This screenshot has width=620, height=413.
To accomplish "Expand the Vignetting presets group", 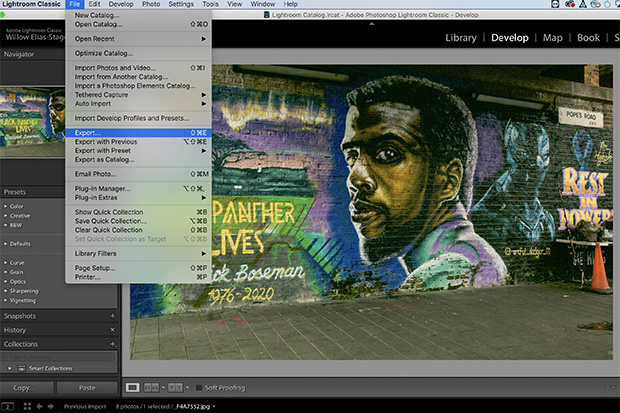I will (x=6, y=300).
